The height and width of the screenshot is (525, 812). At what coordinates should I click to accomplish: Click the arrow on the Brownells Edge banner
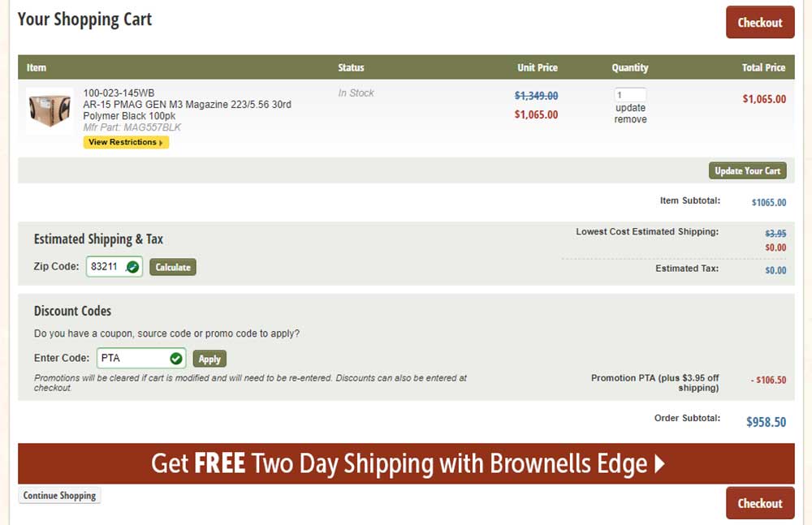tap(659, 463)
